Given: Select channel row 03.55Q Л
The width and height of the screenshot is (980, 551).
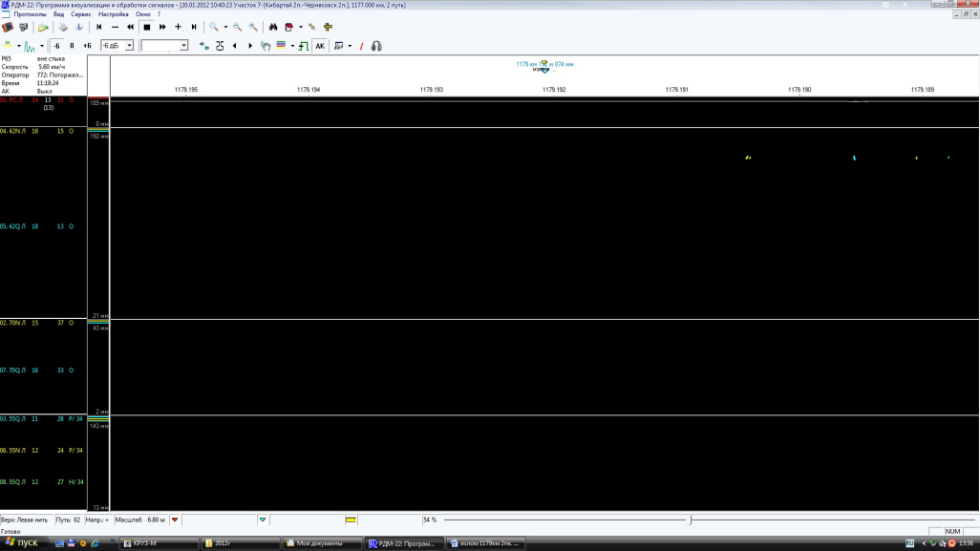Looking at the screenshot, I should [x=43, y=418].
